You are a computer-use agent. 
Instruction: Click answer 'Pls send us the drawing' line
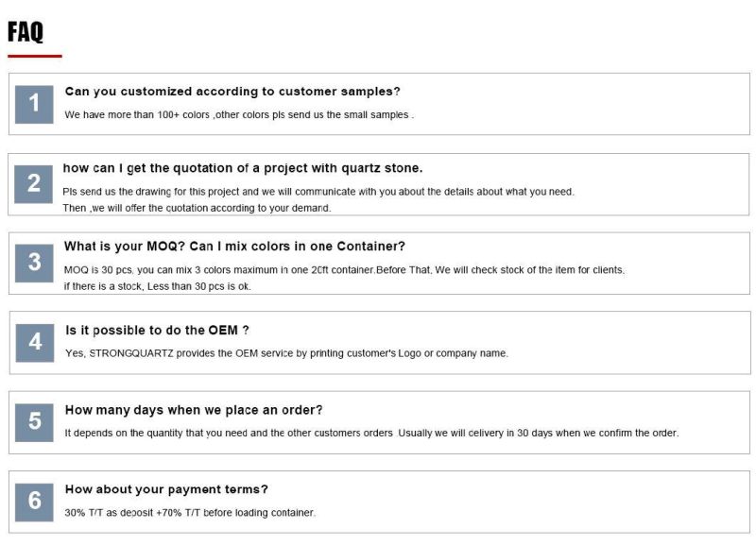click(318, 192)
